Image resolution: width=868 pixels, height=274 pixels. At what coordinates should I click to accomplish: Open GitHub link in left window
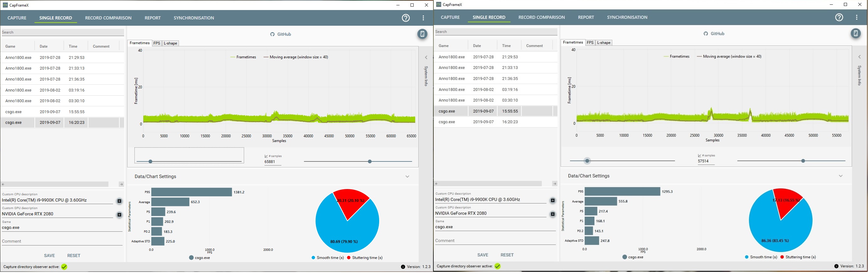coord(280,34)
